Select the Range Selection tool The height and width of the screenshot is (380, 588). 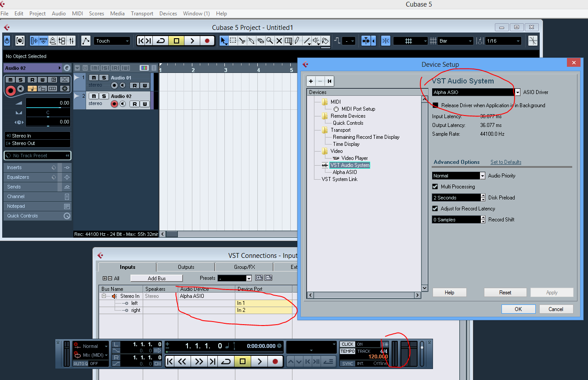click(233, 41)
